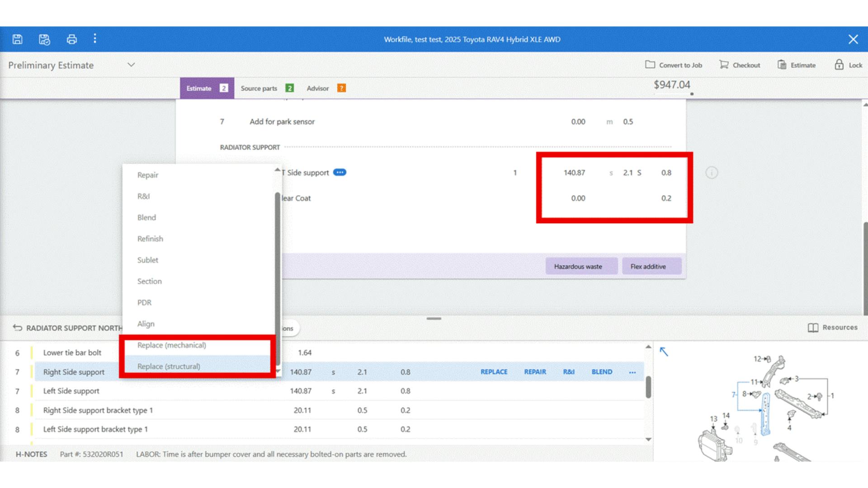Select Replace (structural) from the context menu
This screenshot has height=488, width=868.
click(169, 366)
